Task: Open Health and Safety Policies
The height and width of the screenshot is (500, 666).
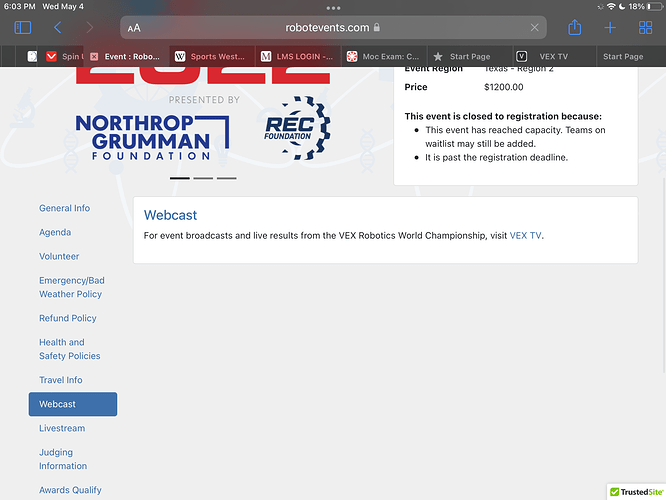Action: click(x=70, y=349)
